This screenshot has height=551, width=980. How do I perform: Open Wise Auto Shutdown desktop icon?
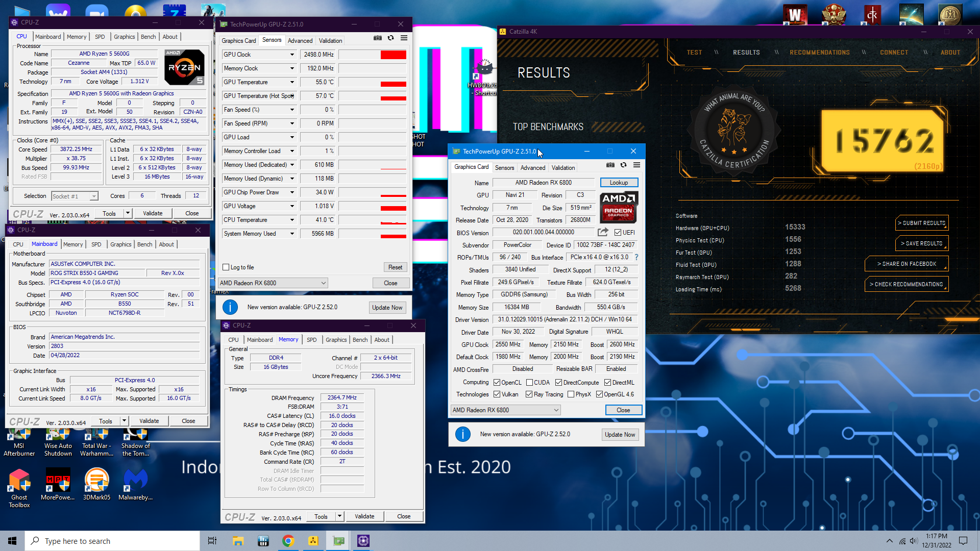(x=58, y=442)
